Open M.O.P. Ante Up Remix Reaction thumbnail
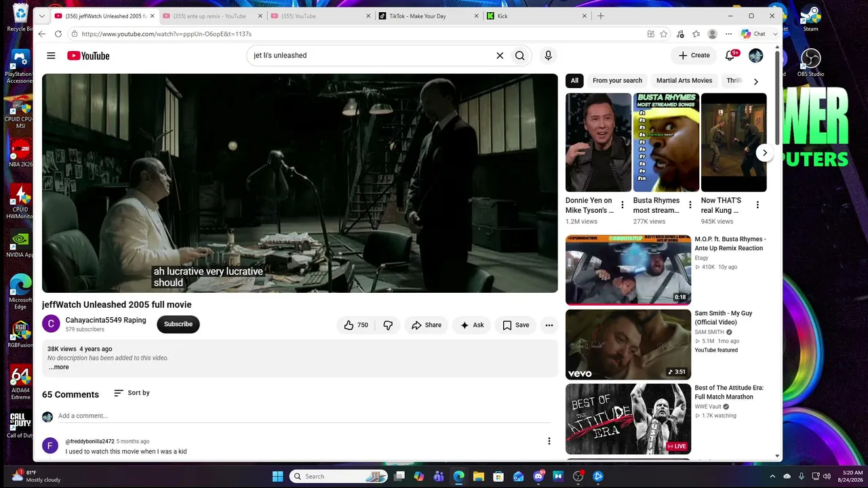The image size is (868, 488). (x=628, y=270)
